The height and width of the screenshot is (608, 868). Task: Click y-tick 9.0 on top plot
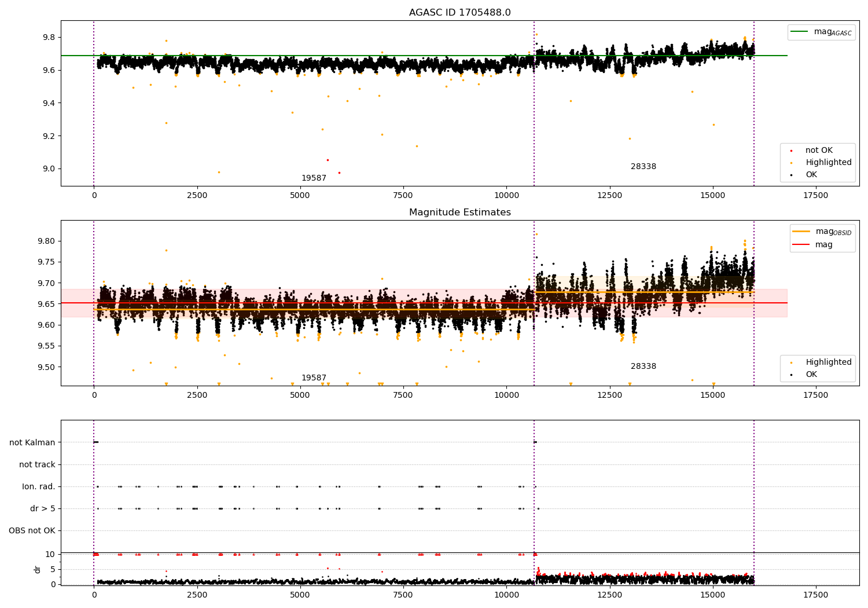(49, 169)
